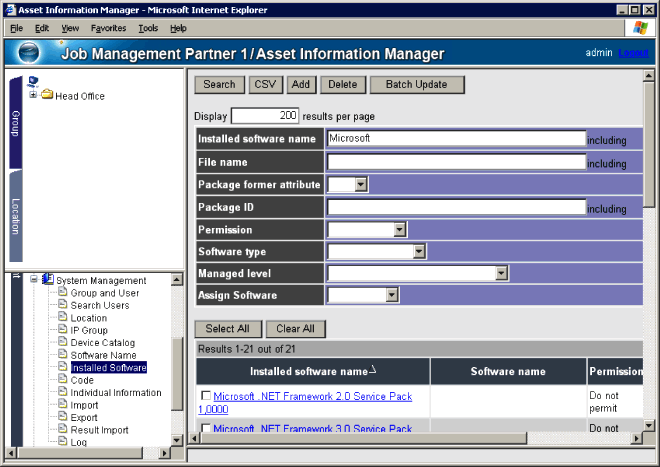The height and width of the screenshot is (467, 660).
Task: Click the IP Group page icon
Action: pos(62,330)
